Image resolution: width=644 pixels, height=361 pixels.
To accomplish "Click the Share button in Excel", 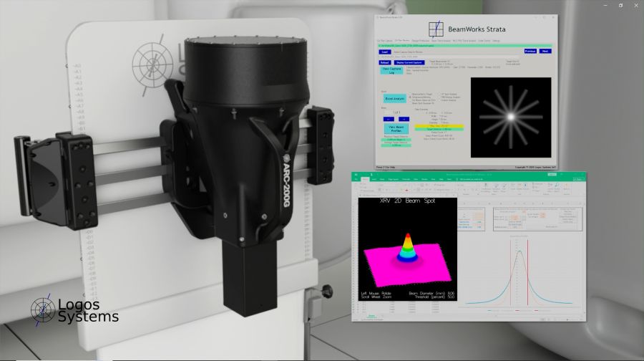I will click(x=578, y=179).
